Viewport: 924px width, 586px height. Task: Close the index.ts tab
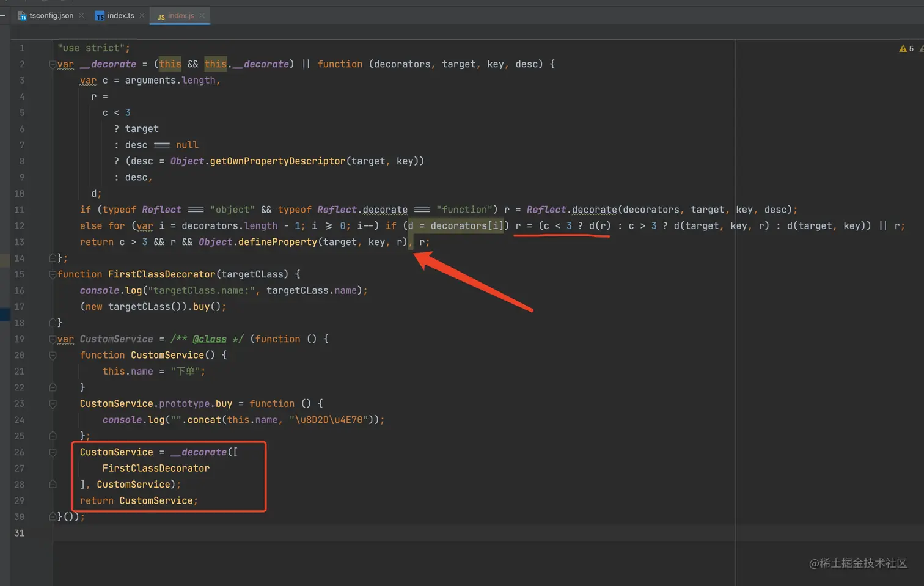pyautogui.click(x=142, y=16)
